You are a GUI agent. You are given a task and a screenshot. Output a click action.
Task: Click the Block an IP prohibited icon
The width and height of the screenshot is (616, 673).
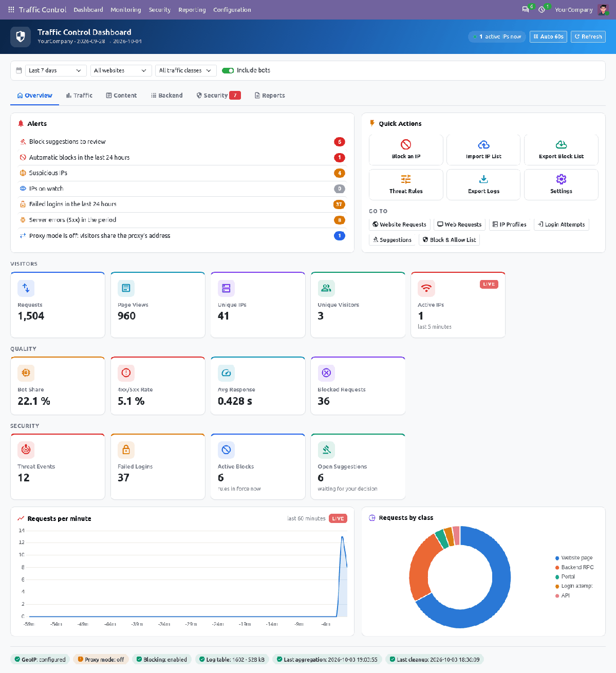click(x=406, y=144)
